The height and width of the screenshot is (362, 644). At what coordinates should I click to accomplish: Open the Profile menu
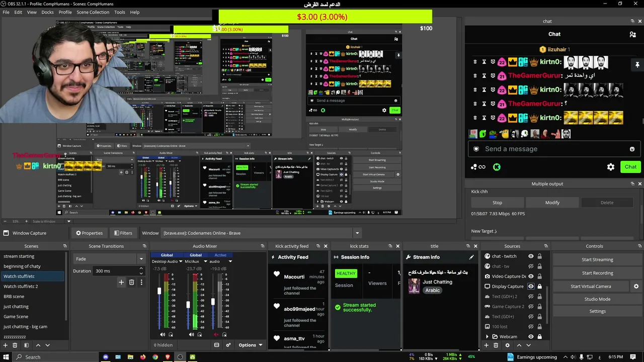coord(65,12)
